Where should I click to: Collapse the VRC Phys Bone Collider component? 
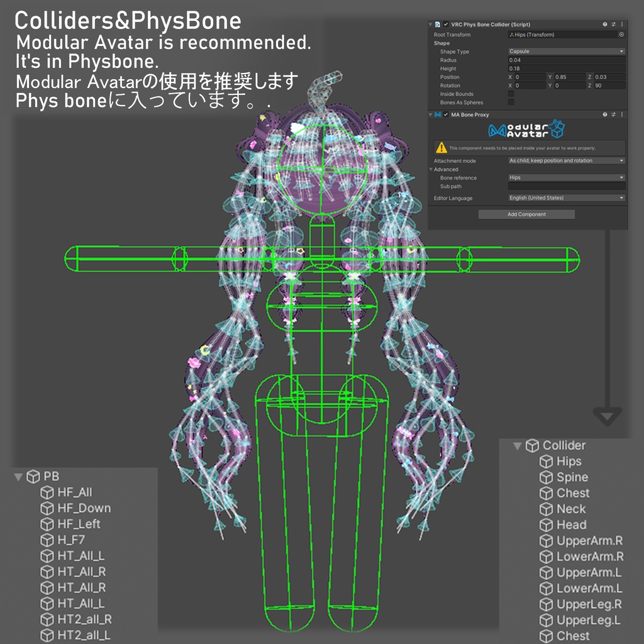430,25
